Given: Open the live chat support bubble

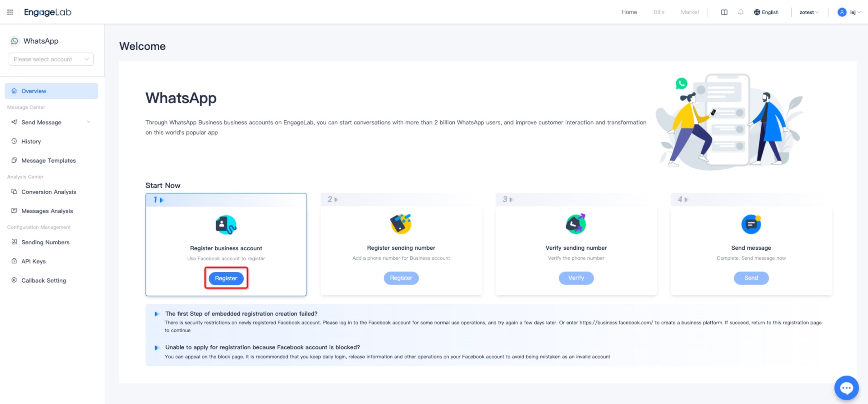Looking at the screenshot, I should (846, 388).
